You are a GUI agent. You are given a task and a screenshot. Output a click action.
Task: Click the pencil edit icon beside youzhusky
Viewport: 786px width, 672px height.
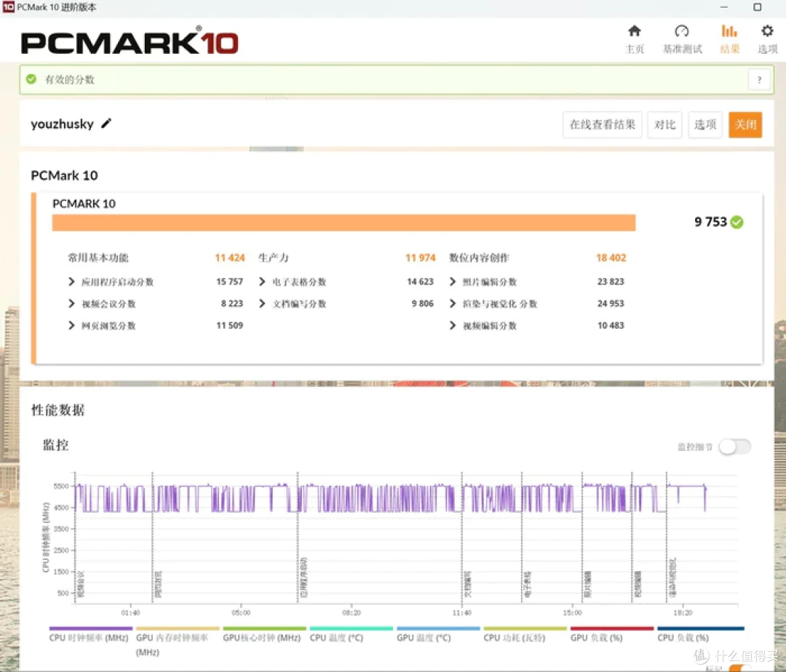coord(106,123)
